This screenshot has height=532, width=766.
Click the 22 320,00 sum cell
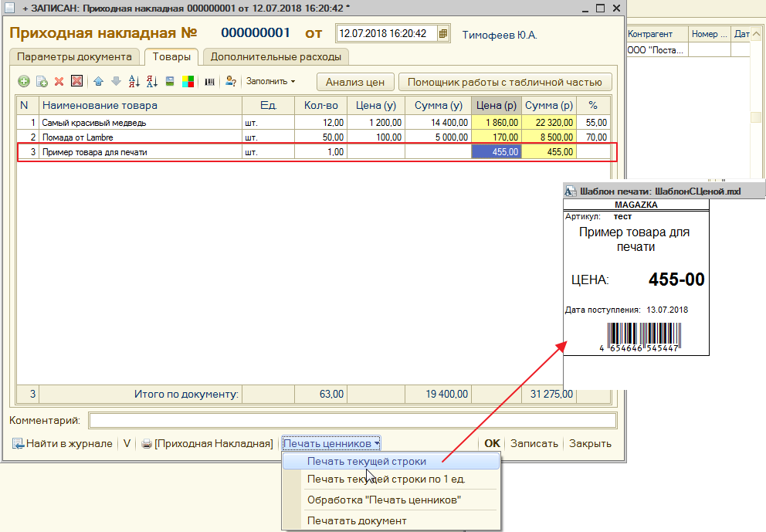[549, 123]
